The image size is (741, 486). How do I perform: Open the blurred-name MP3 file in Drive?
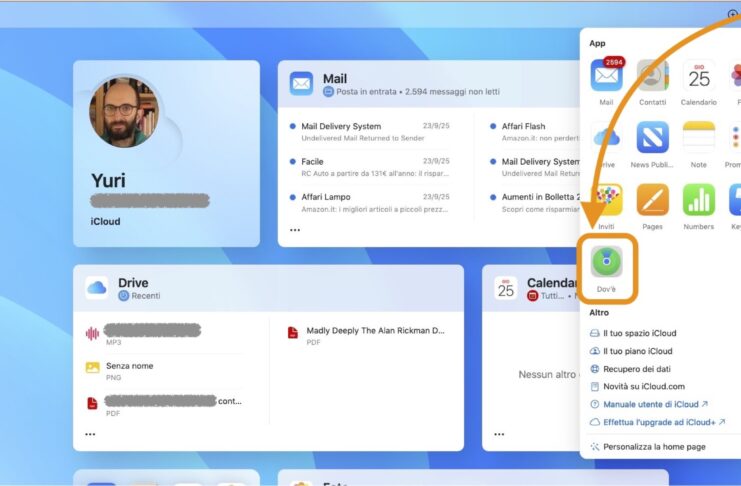coord(164,335)
